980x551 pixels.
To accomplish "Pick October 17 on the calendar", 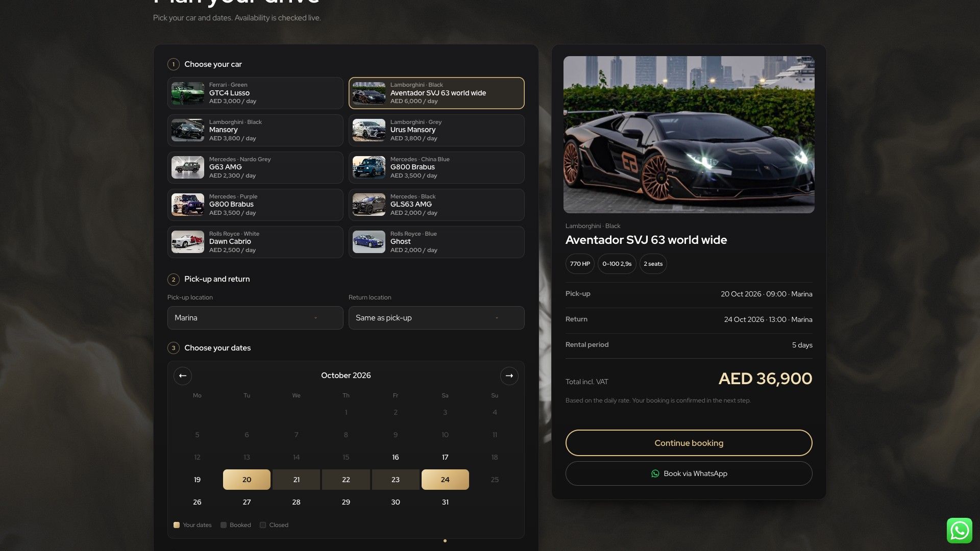I will tap(445, 457).
